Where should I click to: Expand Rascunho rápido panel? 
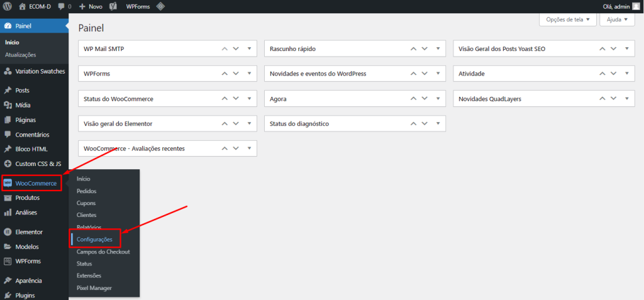pyautogui.click(x=438, y=48)
